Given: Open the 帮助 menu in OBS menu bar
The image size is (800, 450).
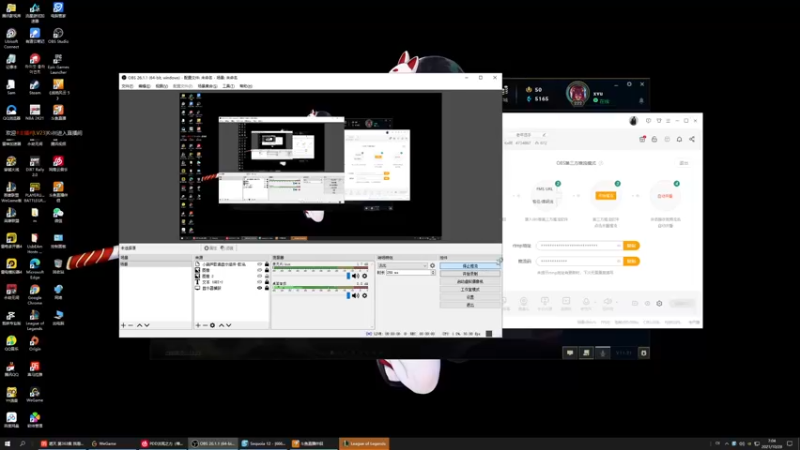Looking at the screenshot, I should tap(246, 86).
